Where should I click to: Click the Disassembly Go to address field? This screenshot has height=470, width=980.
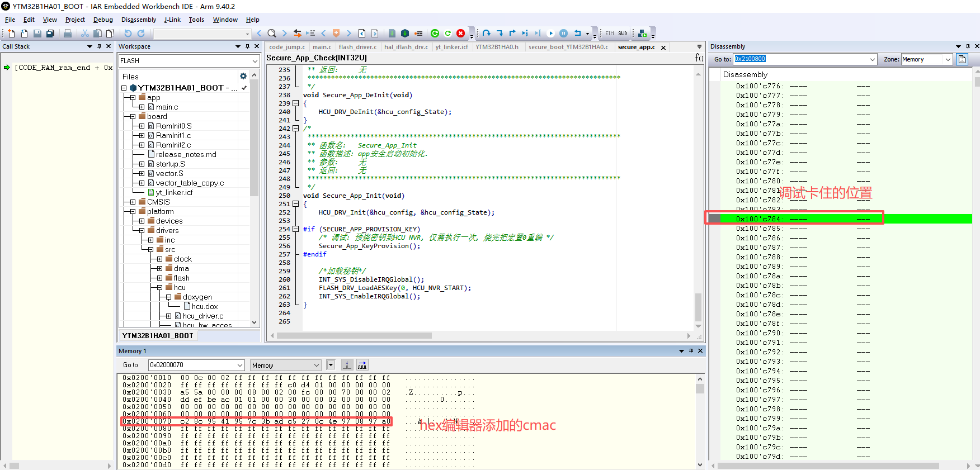(800, 59)
